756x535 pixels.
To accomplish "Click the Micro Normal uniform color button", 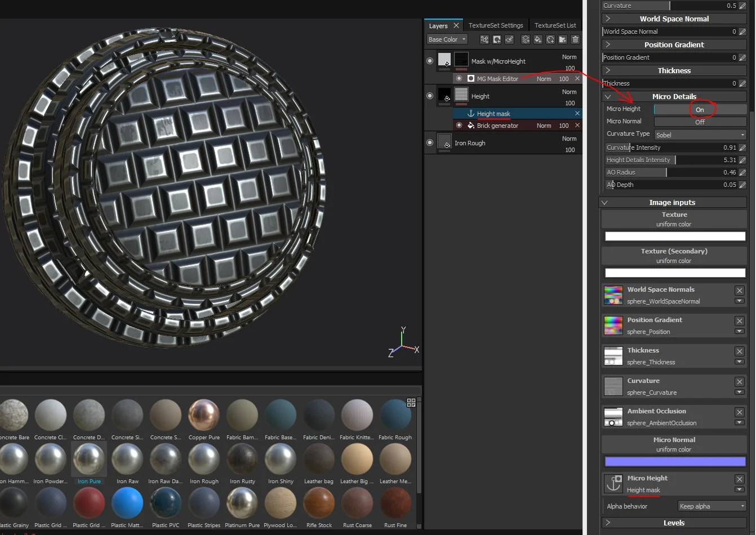I will [x=674, y=444].
